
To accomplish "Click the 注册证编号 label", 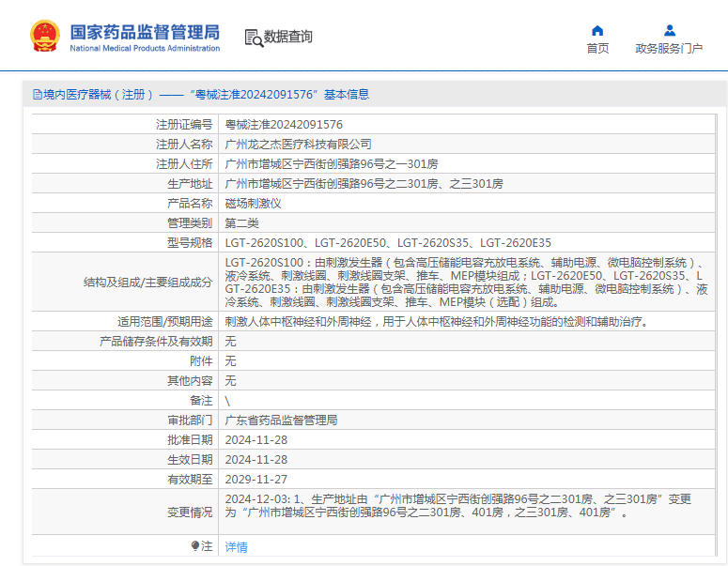I will [184, 124].
